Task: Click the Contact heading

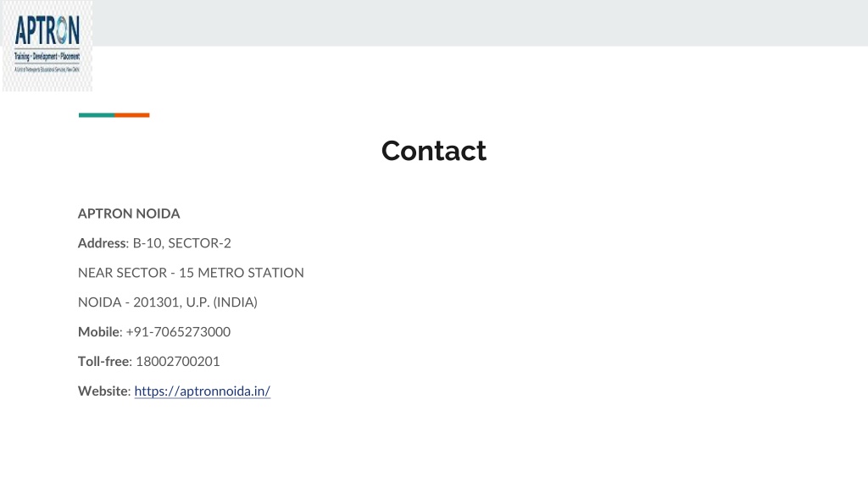Action: [433, 151]
